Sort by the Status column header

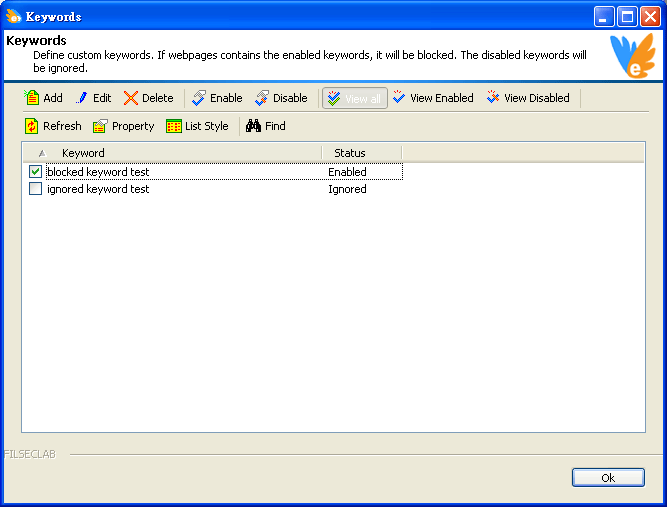(360, 153)
